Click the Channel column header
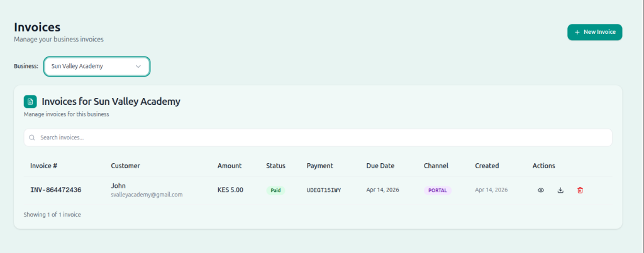The height and width of the screenshot is (253, 644). (436, 166)
